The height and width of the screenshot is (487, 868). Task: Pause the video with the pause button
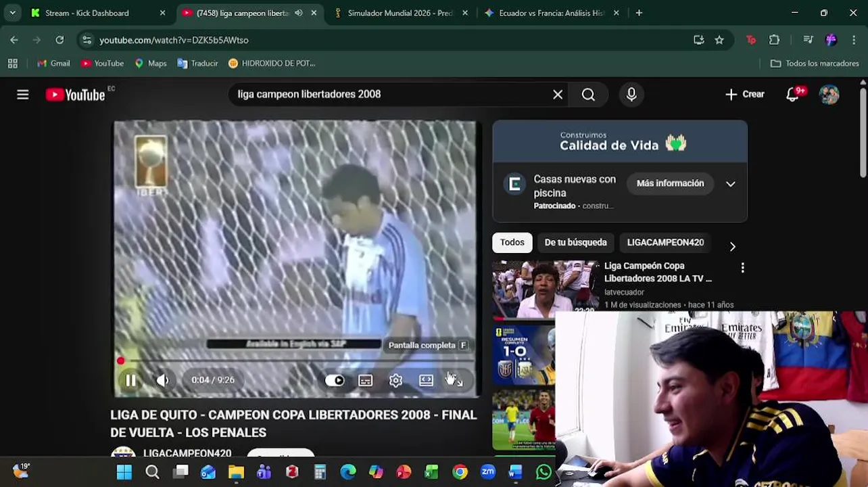[x=130, y=380]
